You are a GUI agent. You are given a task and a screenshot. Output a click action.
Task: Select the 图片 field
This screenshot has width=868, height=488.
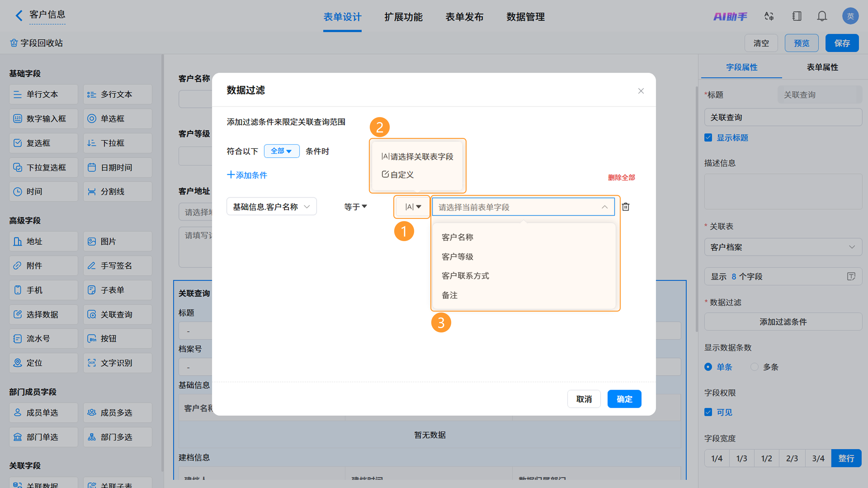click(x=118, y=241)
